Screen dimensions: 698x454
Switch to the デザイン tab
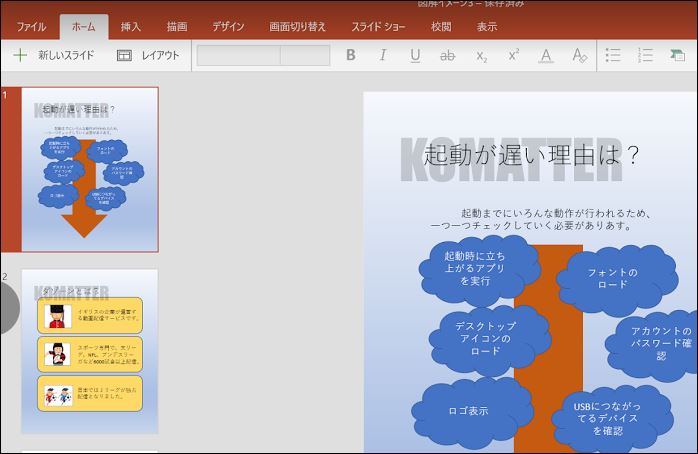click(228, 27)
